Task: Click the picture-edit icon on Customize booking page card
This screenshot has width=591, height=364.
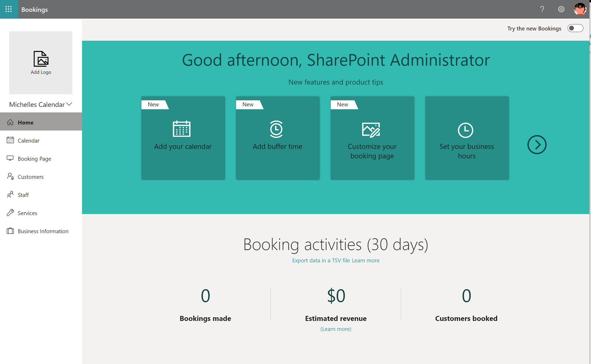Action: [371, 130]
